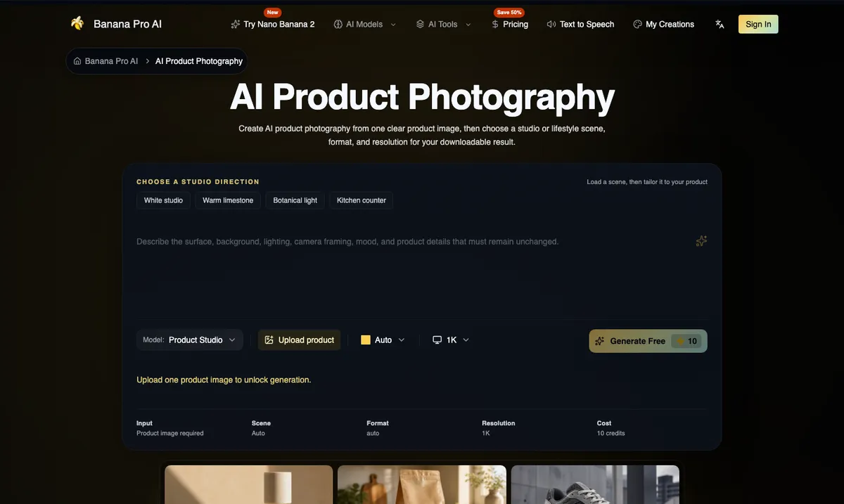Click the image upload icon on Upload product
Viewport: 844px width, 504px height.
(x=269, y=340)
